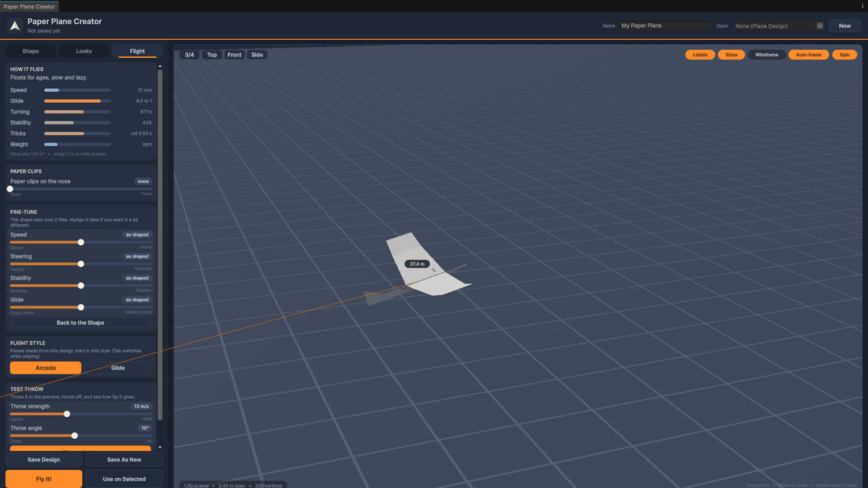Click the Paper clips 'none' value badge
The height and width of the screenshot is (488, 868).
tap(142, 181)
